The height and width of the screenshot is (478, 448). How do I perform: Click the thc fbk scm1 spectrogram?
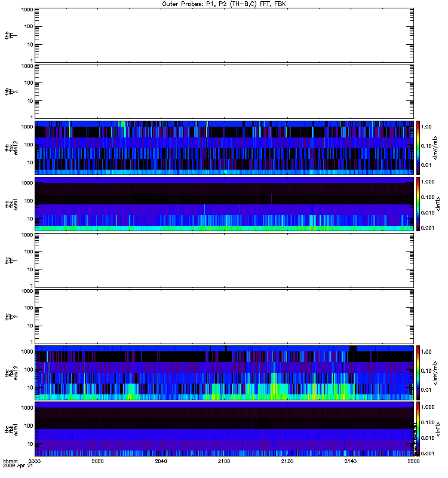point(225,429)
